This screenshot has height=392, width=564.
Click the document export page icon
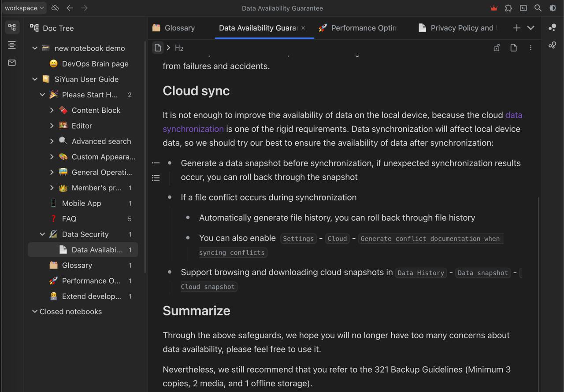[x=513, y=48]
